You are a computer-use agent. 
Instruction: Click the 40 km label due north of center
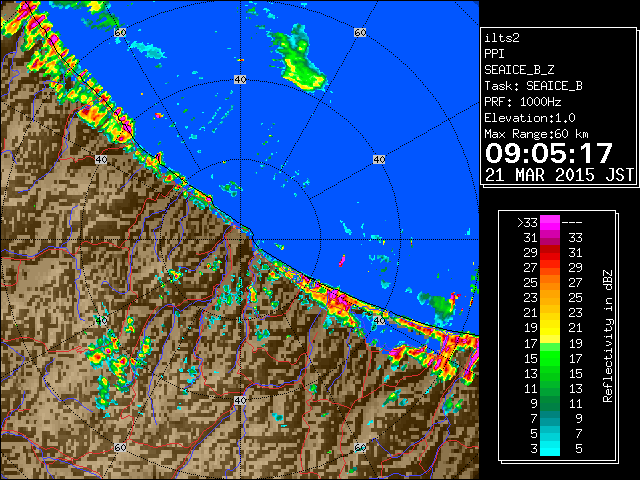[x=240, y=80]
